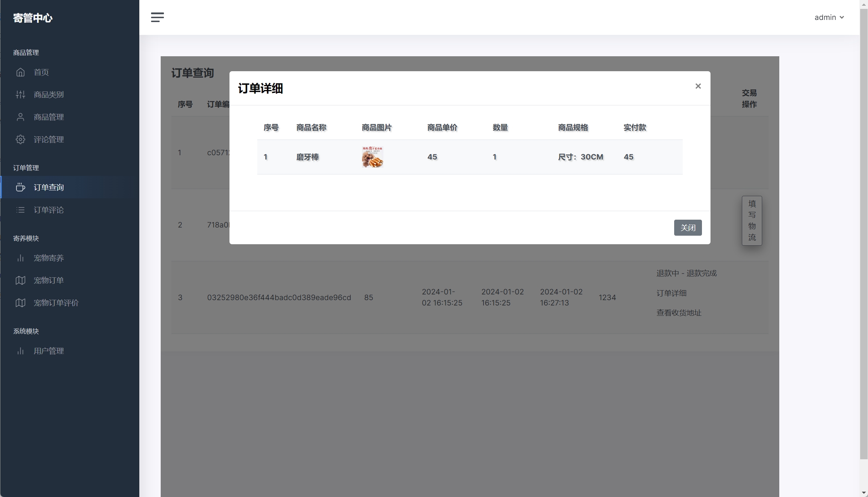Click the map icon beside 宠物订单评价

pyautogui.click(x=20, y=303)
